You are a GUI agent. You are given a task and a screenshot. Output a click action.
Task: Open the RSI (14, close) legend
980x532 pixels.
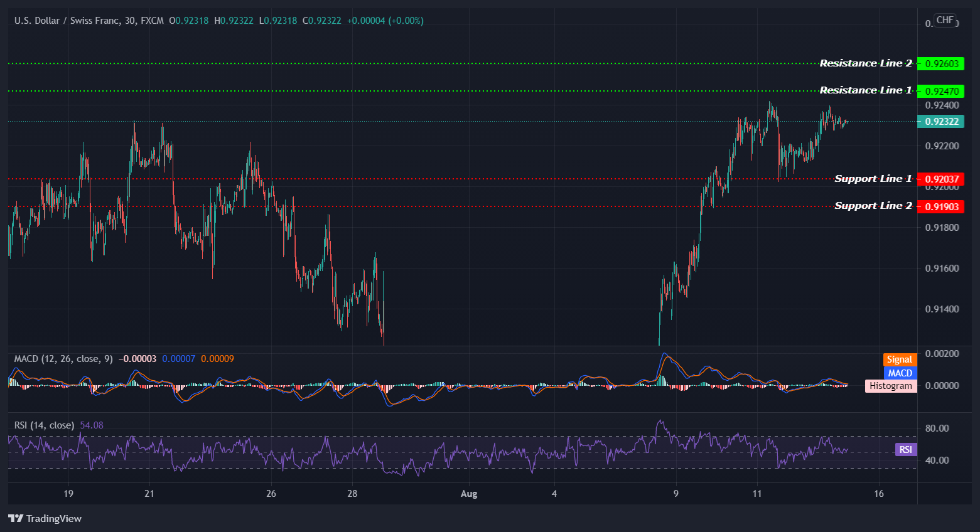(x=44, y=425)
